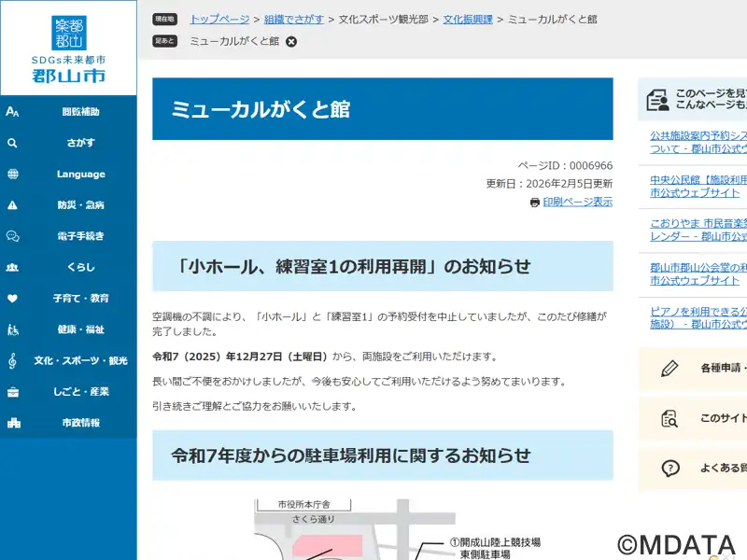The height and width of the screenshot is (560, 747).
Task: Click the さがす magnifier icon
Action: coord(12,143)
